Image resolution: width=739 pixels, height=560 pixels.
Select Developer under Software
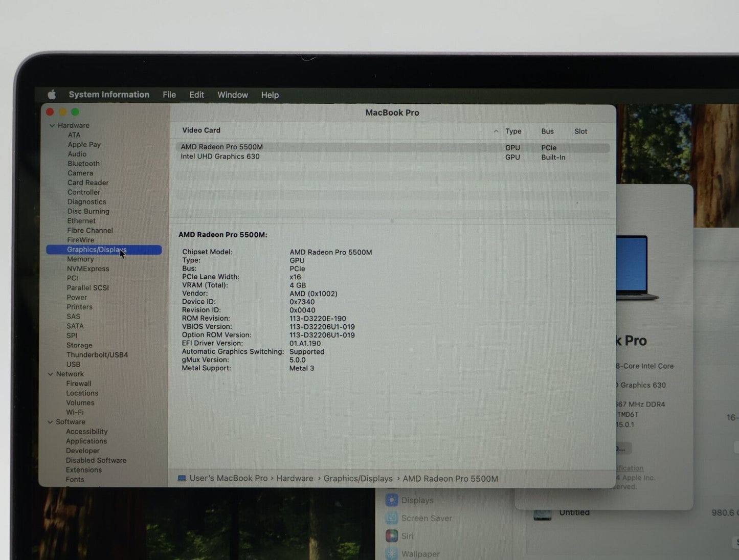coord(83,451)
